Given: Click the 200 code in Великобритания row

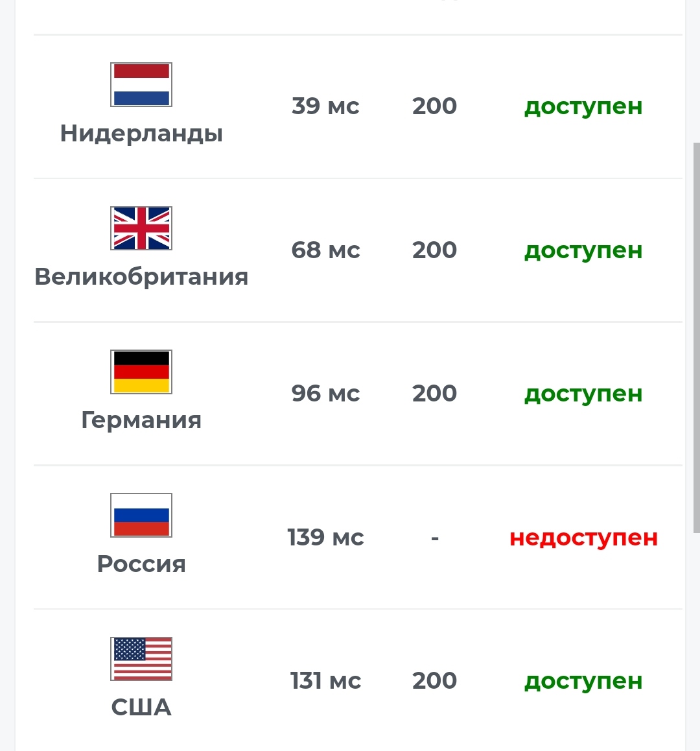Looking at the screenshot, I should (435, 250).
